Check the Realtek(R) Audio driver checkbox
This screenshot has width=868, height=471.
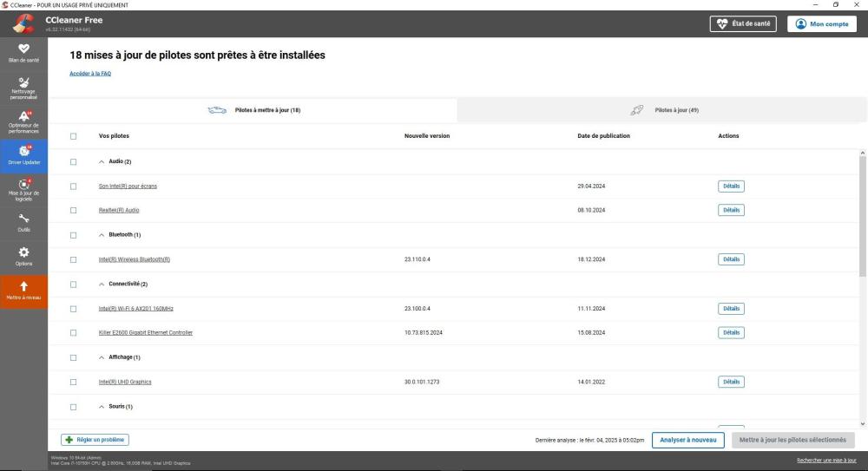click(x=74, y=210)
